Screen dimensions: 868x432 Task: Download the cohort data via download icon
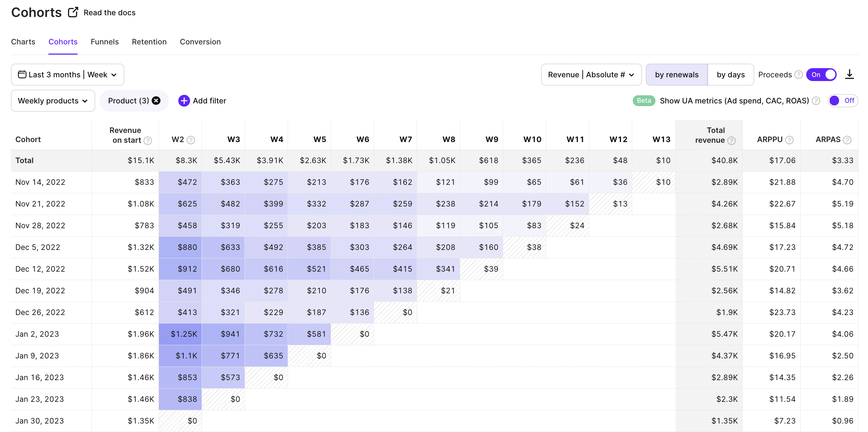(x=849, y=75)
